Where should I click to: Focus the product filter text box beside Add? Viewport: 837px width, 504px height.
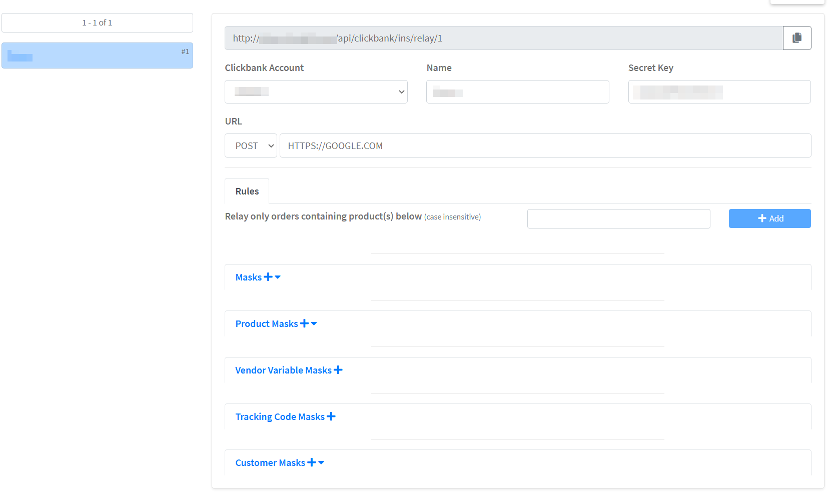click(x=618, y=218)
